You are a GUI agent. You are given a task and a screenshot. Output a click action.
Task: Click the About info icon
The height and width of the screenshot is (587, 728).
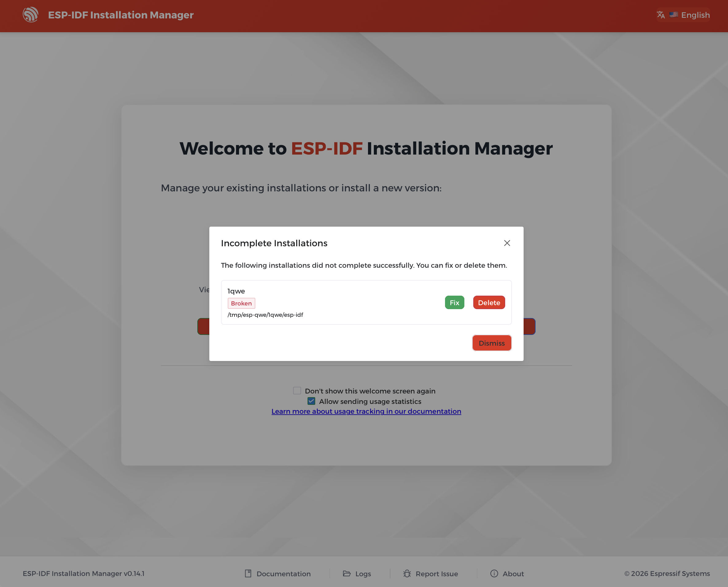coord(494,574)
